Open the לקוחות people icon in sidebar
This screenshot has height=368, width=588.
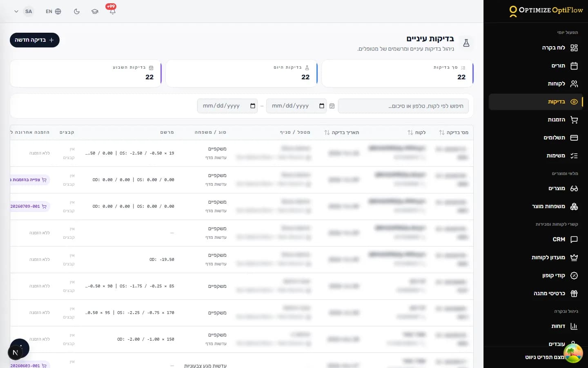(574, 84)
